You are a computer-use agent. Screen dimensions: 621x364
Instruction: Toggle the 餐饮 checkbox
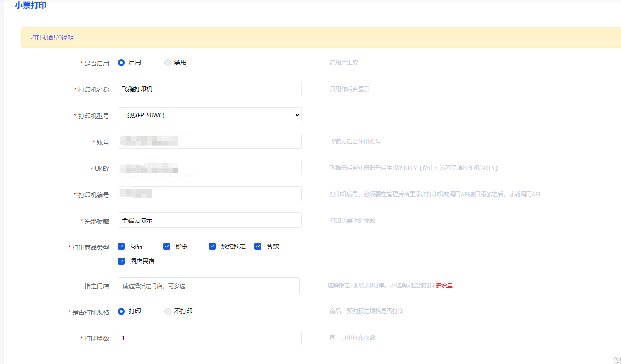click(x=258, y=246)
